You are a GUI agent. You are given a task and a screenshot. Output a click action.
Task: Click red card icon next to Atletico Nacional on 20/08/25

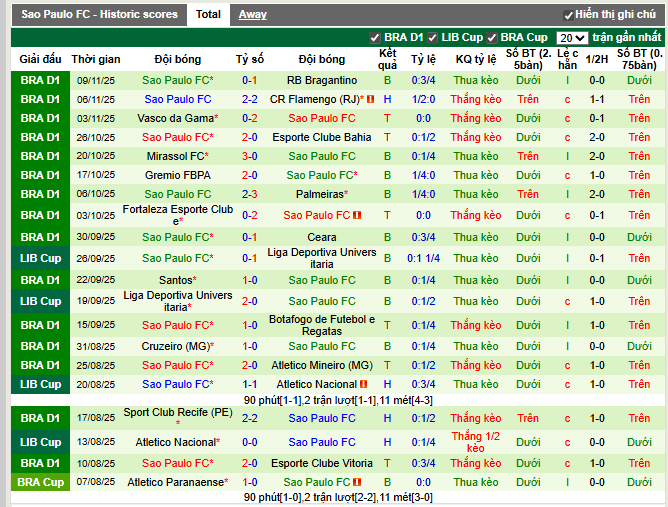[363, 384]
